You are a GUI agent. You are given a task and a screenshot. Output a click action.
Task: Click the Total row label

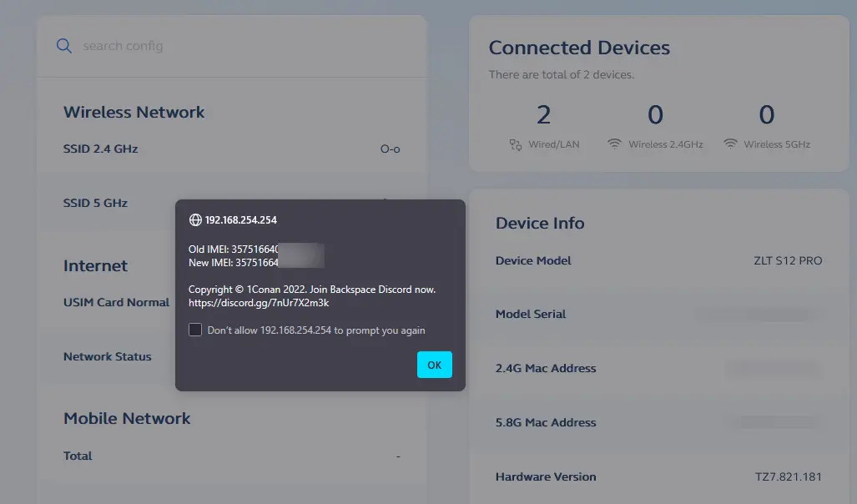(x=78, y=456)
